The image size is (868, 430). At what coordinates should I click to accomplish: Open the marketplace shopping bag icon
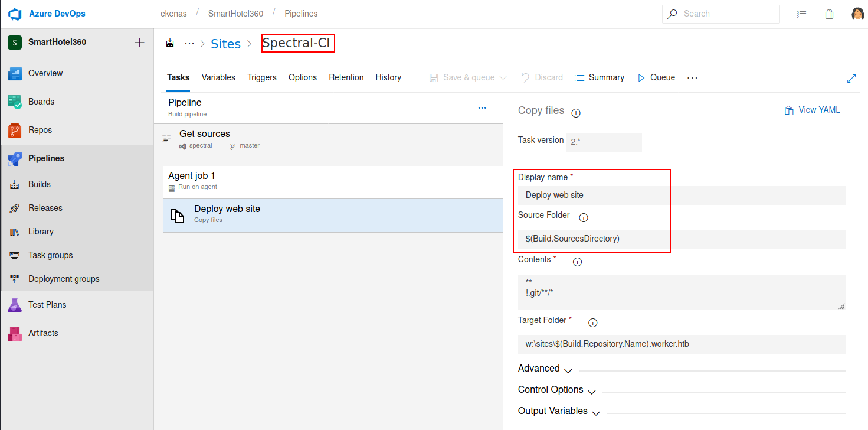(x=829, y=14)
